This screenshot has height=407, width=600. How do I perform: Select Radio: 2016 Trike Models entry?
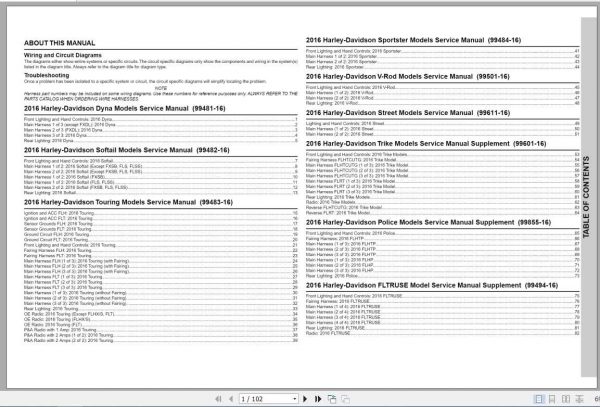coord(443,202)
